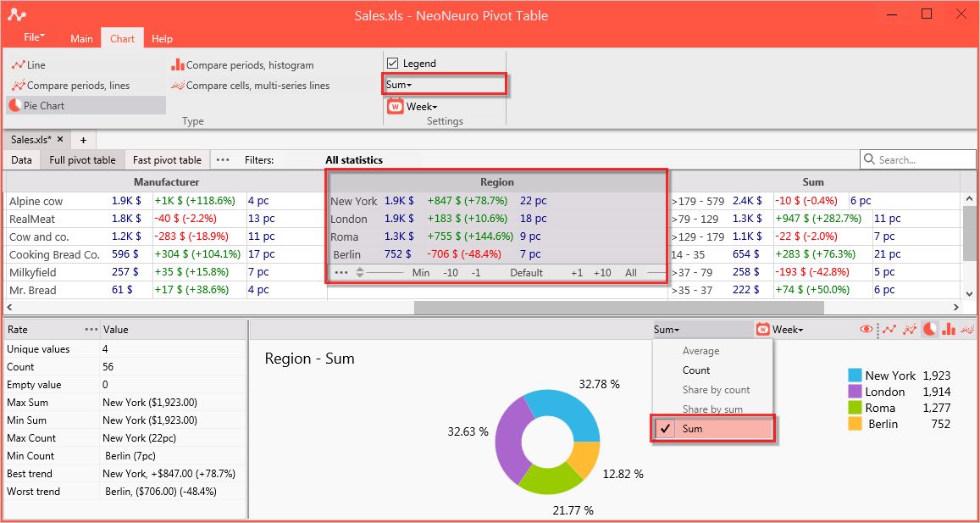Select the checked Sum menu option
The width and height of the screenshot is (980, 523).
(x=712, y=429)
